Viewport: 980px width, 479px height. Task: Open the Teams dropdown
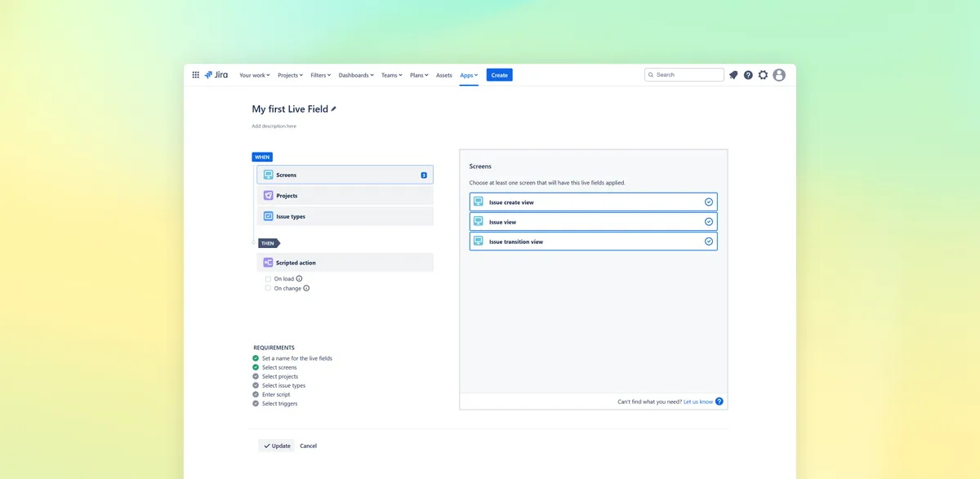coord(392,75)
